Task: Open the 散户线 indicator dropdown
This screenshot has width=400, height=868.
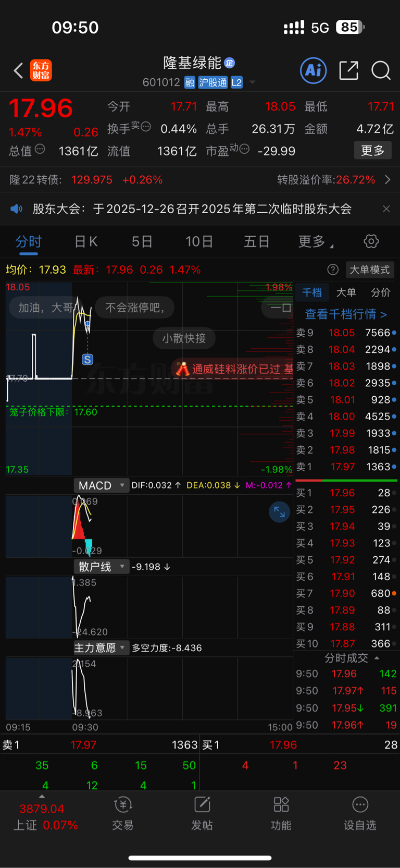Action: pyautogui.click(x=101, y=567)
